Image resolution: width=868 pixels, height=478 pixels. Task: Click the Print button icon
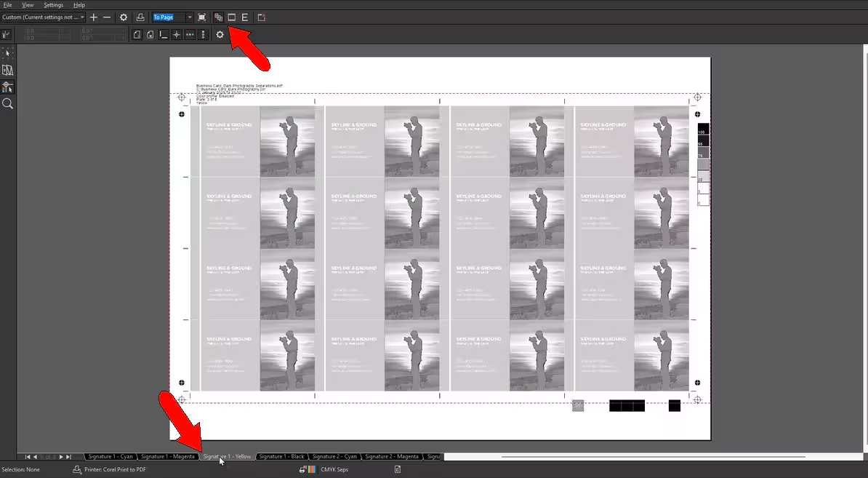pyautogui.click(x=140, y=17)
